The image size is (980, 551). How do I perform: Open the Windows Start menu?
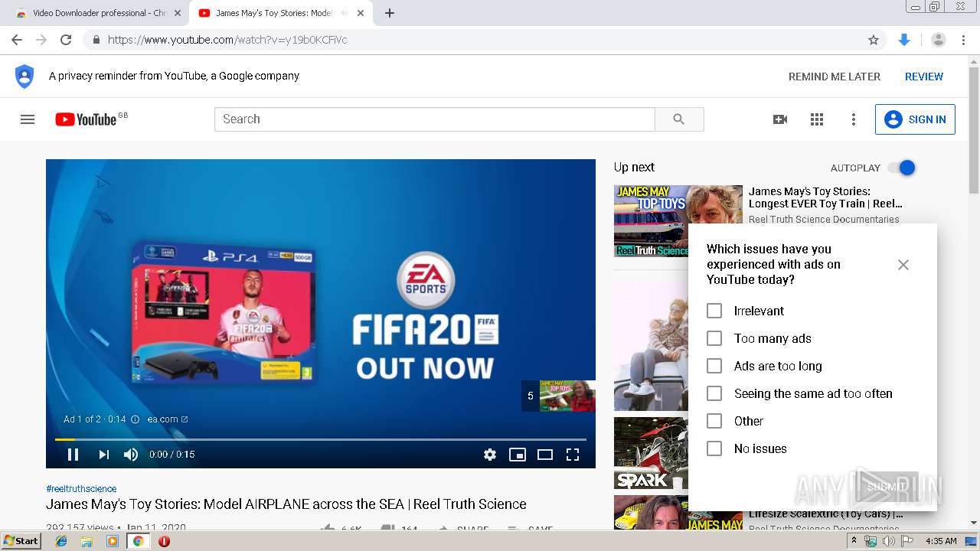tap(21, 541)
